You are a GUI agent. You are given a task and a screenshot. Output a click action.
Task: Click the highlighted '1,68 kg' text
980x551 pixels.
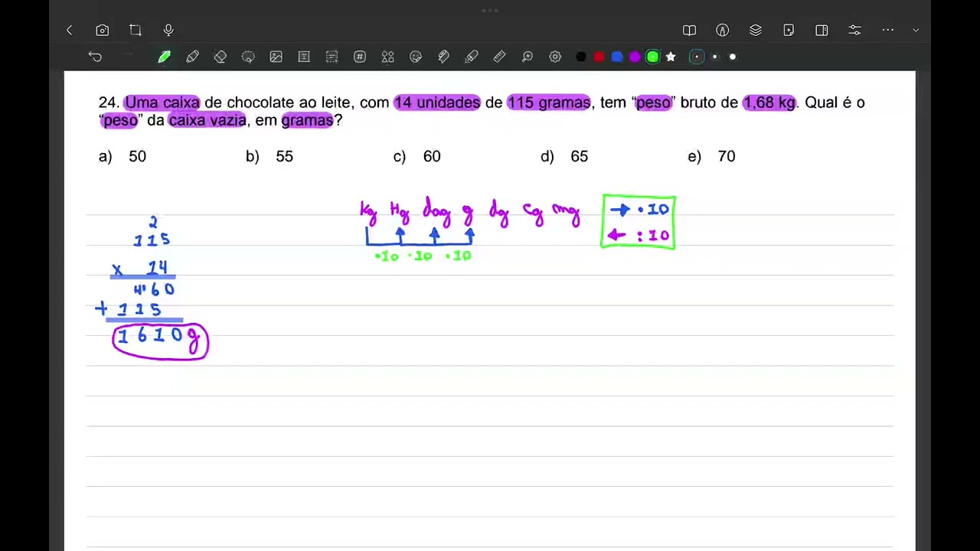pos(769,103)
